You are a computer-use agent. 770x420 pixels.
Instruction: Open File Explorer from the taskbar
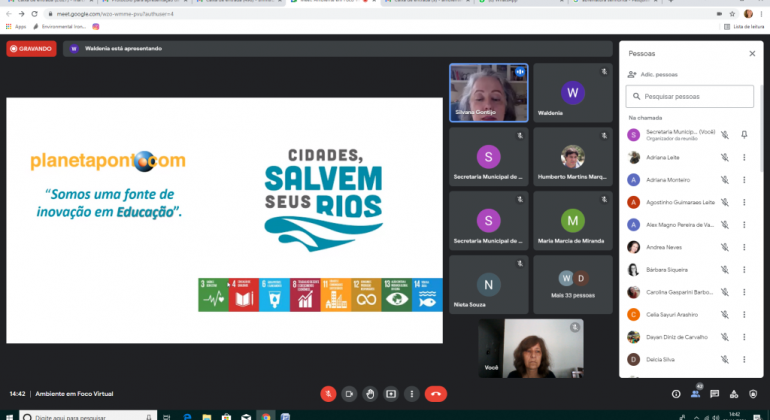tap(207, 417)
